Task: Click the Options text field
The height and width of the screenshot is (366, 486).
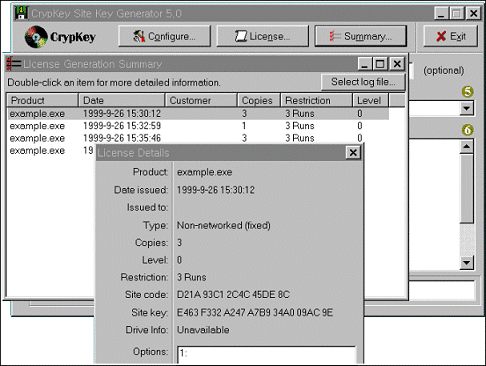Action: click(266, 355)
